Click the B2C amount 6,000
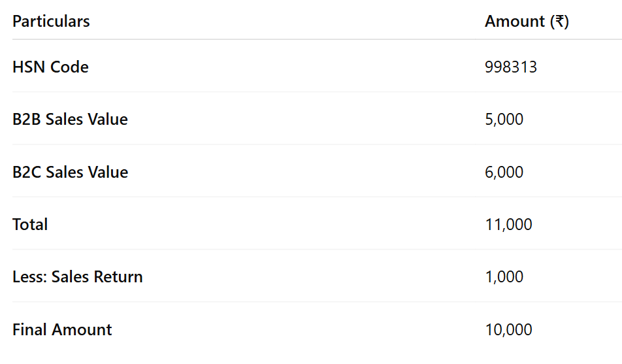The height and width of the screenshot is (364, 622). click(504, 173)
